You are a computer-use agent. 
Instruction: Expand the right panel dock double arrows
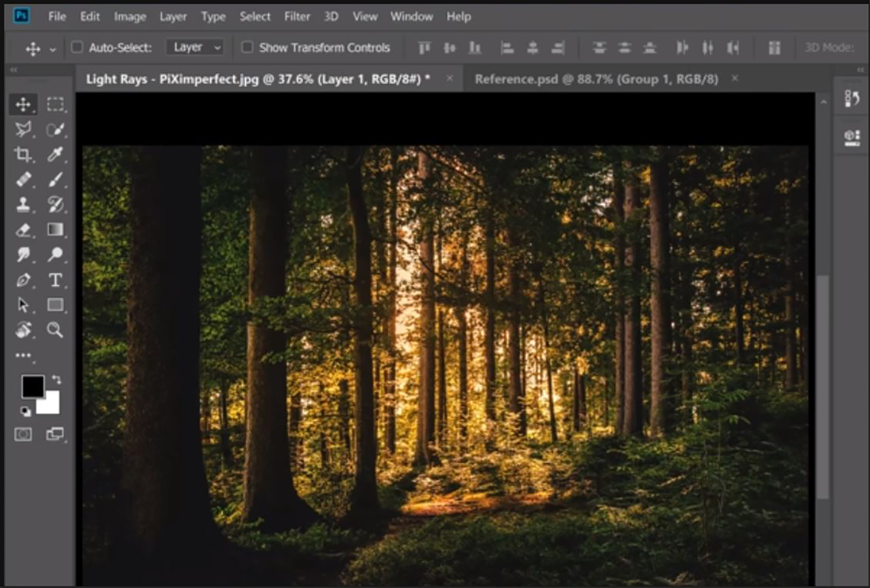tap(860, 70)
